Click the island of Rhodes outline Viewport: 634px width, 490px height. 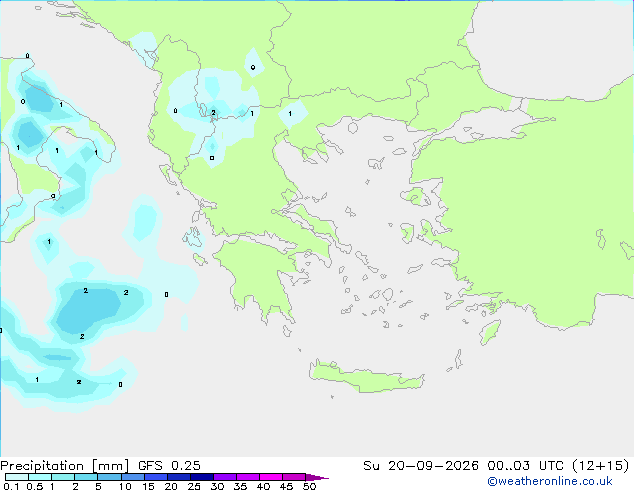point(490,332)
